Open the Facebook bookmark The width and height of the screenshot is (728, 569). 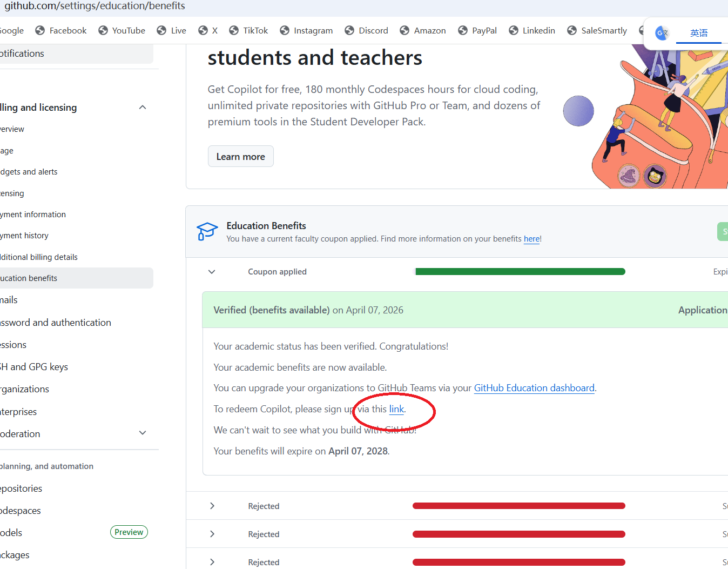(x=61, y=31)
